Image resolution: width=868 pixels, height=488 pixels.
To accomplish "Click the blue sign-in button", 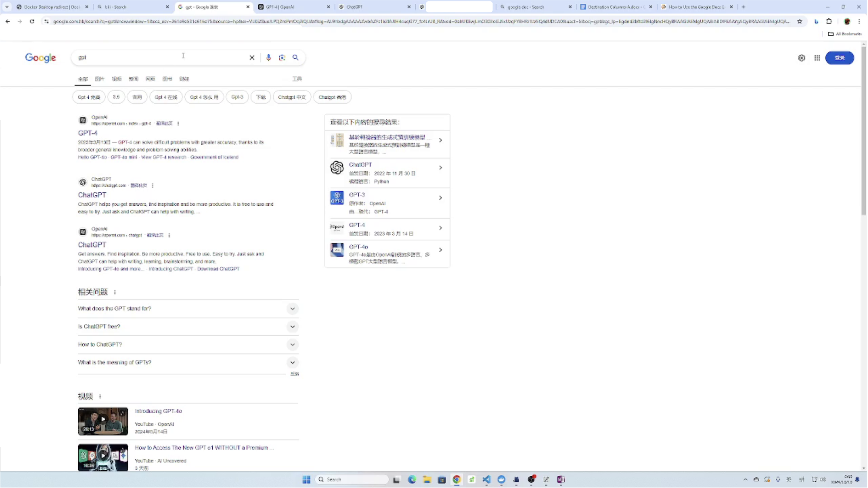I will (x=840, y=58).
